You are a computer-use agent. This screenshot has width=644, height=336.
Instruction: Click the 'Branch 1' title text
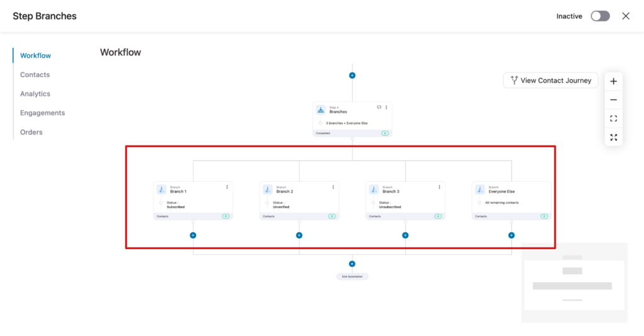tap(178, 191)
